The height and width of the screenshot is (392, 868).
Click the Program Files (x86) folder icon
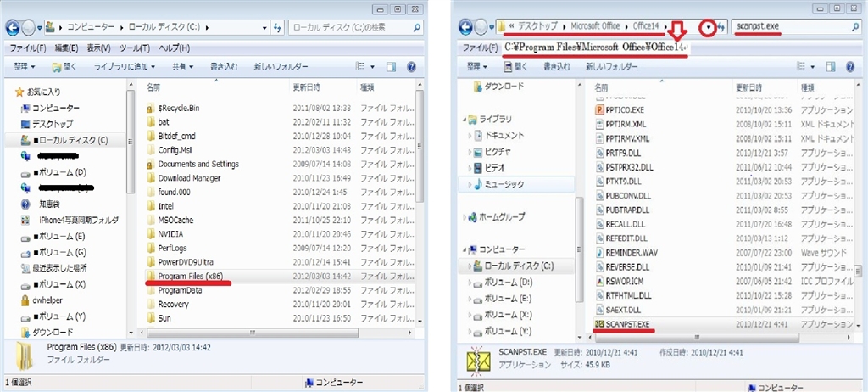point(150,276)
